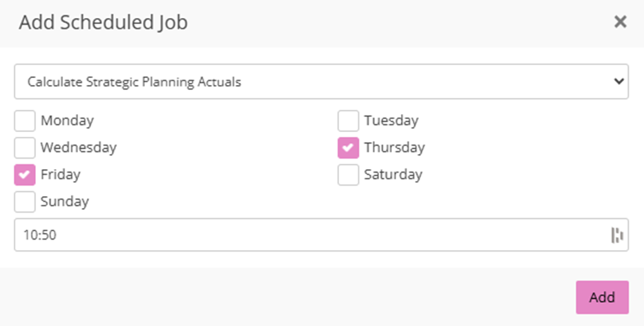Click the Tuesday label text
Screen dimensions: 644x326
(391, 121)
